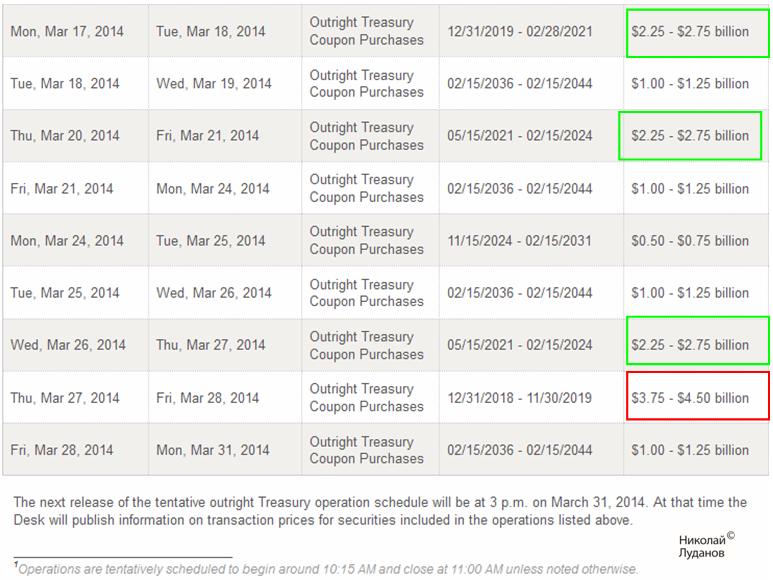773x580 pixels.
Task: Click the paragraph announcing the March 31 release
Action: (380, 511)
